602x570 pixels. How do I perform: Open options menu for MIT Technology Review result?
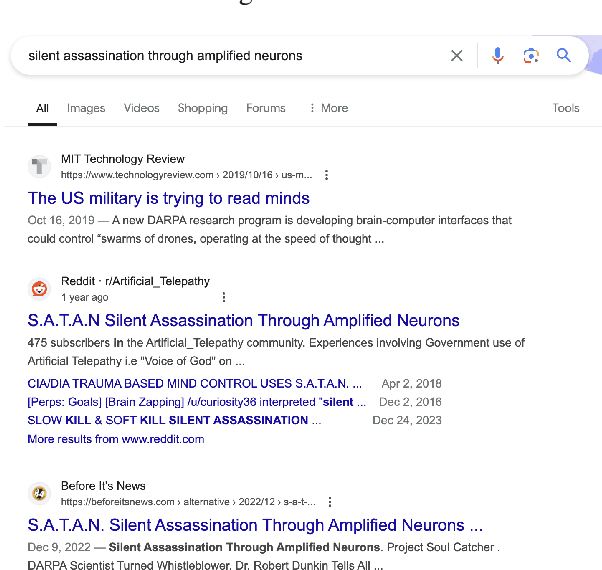326,175
